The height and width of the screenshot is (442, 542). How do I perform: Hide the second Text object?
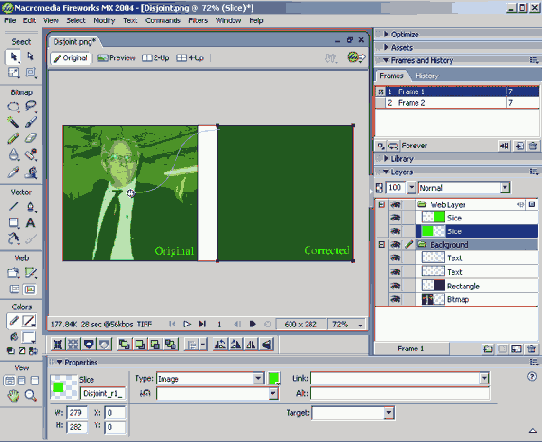click(395, 272)
